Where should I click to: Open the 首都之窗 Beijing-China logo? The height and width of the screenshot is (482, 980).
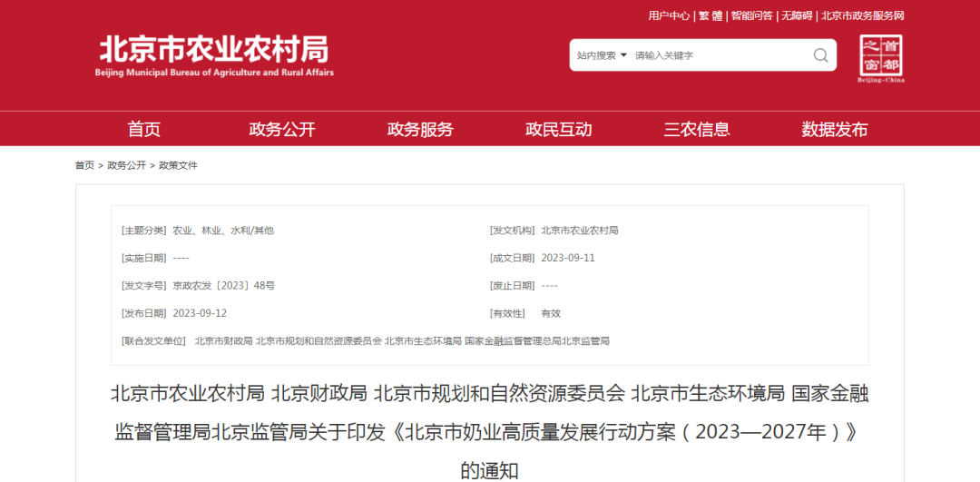(880, 59)
